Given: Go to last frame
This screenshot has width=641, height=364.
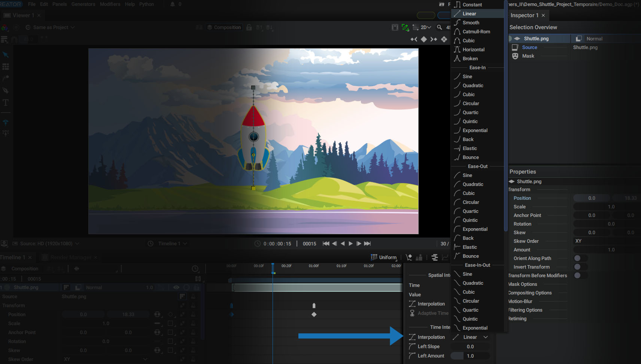Looking at the screenshot, I should tap(367, 244).
